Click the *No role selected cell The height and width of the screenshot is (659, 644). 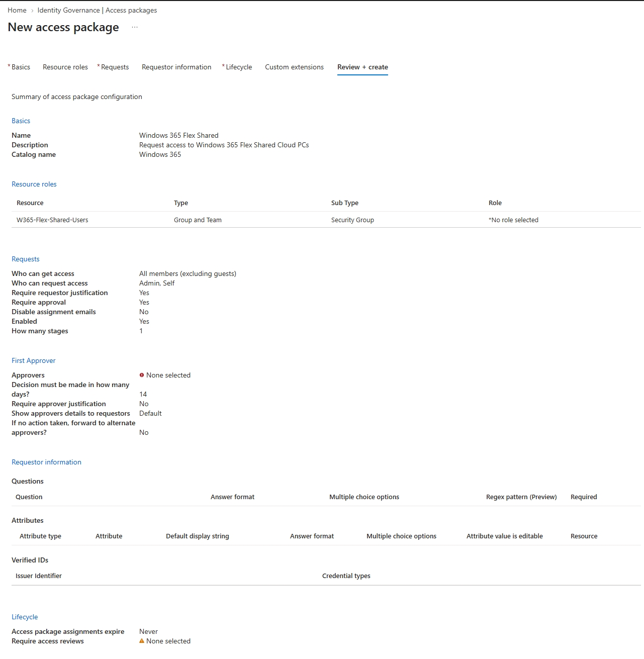[x=513, y=220]
